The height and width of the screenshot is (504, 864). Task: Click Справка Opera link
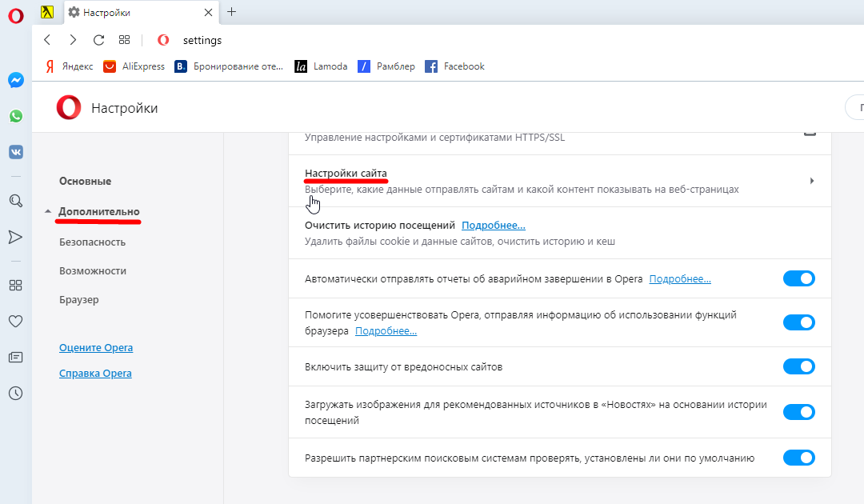(95, 374)
